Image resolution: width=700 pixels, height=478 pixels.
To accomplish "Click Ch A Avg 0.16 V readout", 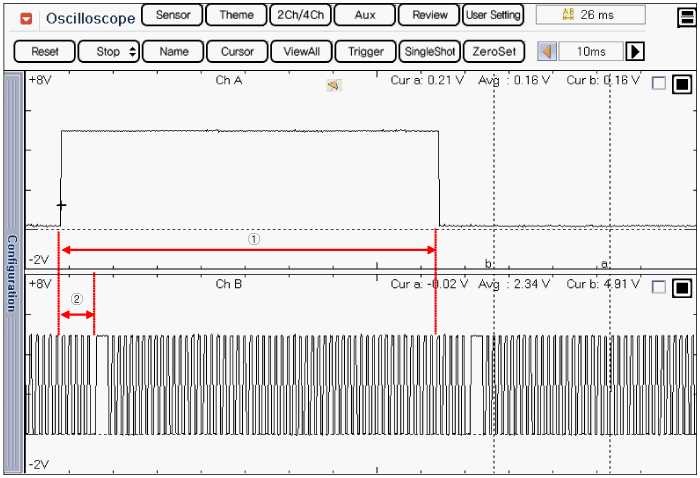I will [514, 80].
